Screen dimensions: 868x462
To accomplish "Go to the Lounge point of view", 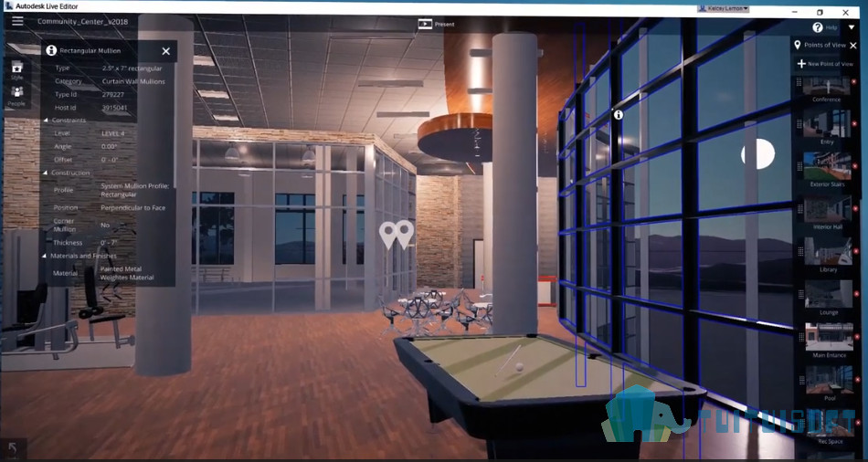I will coord(829,294).
